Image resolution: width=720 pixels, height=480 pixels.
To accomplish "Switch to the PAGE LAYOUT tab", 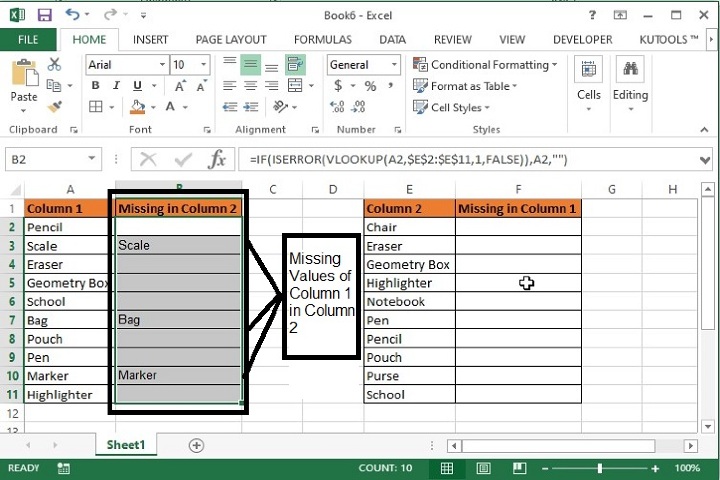I will click(231, 40).
